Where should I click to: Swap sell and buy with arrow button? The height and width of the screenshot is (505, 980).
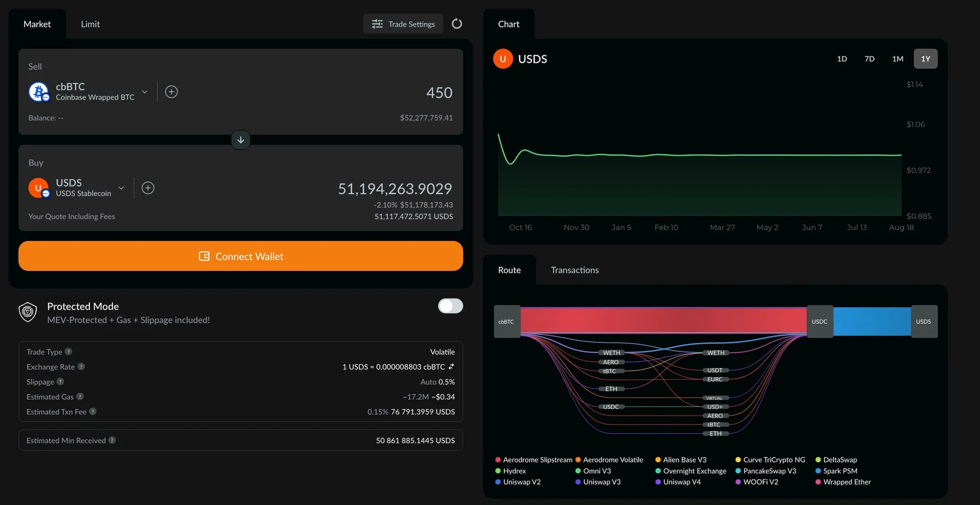click(240, 140)
